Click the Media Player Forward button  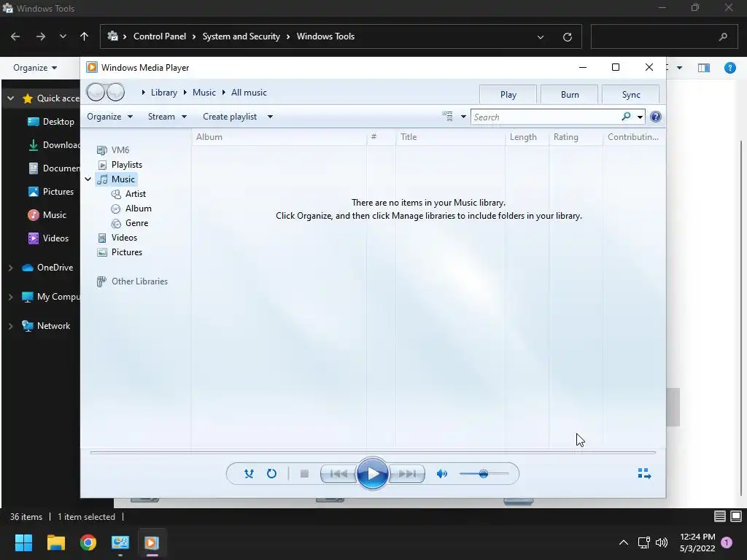point(115,92)
